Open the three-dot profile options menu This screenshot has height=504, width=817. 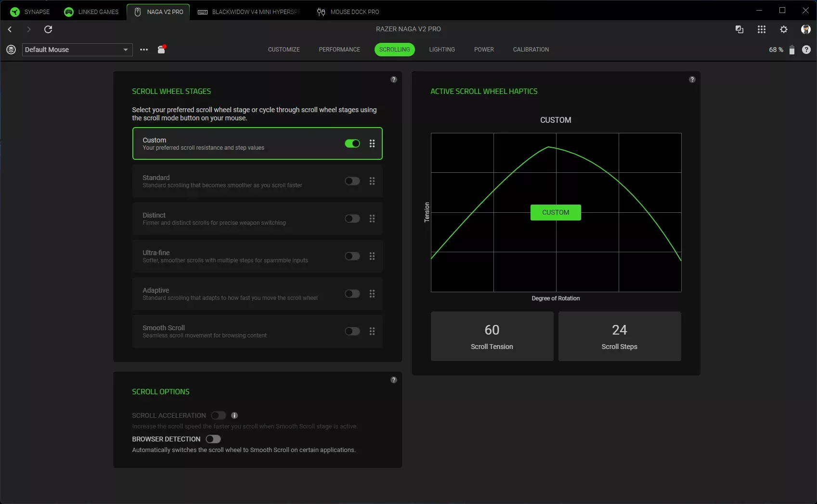[x=144, y=50]
